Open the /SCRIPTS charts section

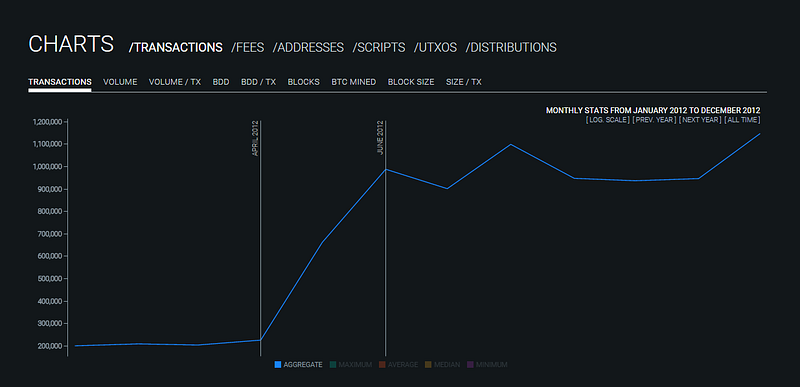pyautogui.click(x=379, y=47)
